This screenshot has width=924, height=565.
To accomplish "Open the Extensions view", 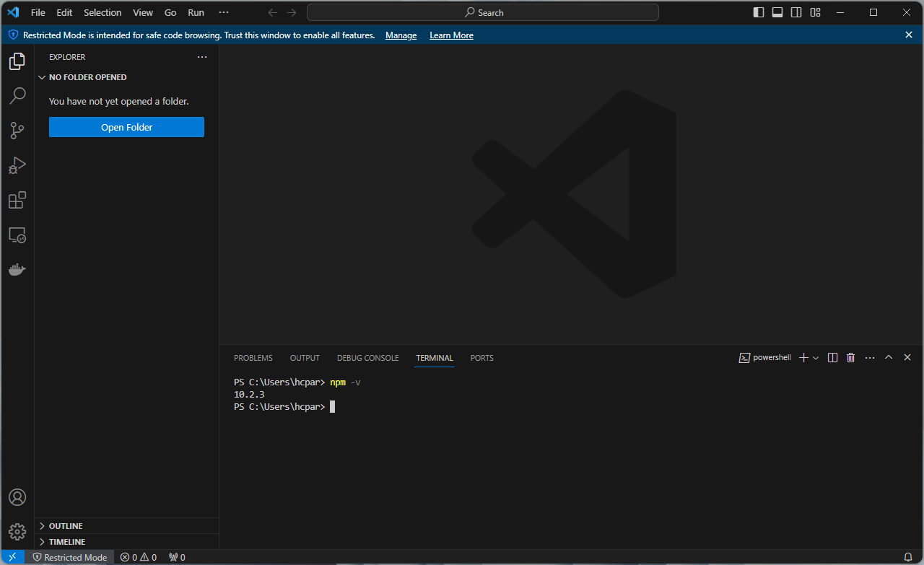I will pyautogui.click(x=17, y=200).
